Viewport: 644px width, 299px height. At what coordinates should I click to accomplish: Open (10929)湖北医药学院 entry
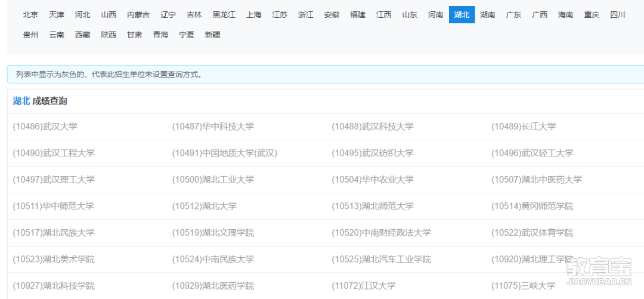213,285
